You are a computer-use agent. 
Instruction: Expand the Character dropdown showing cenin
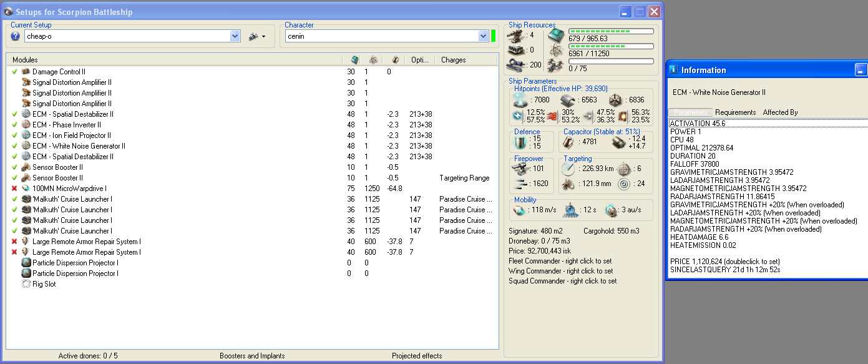[483, 36]
